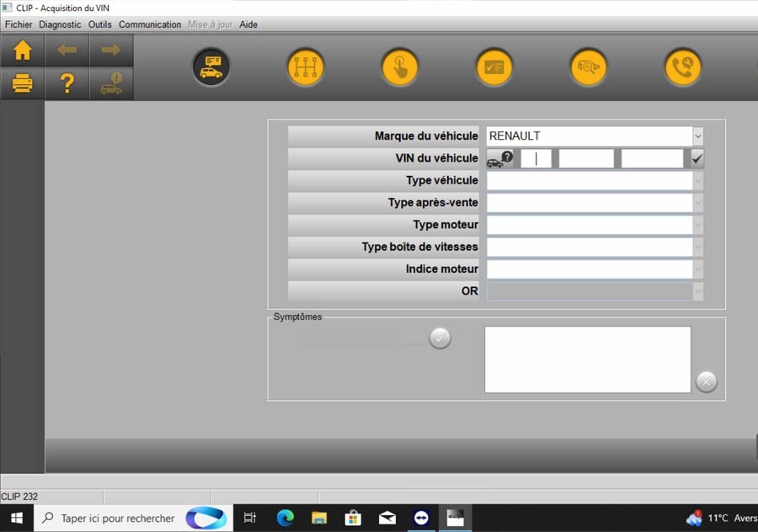Click the back arrow navigation button
Image resolution: width=758 pixels, height=532 pixels.
pos(67,50)
